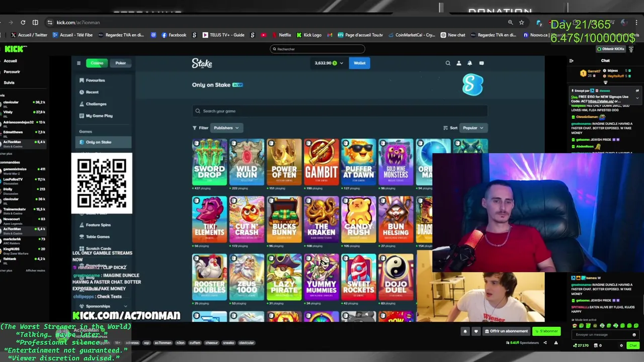Click the site information icon beside the URL

coord(49,22)
